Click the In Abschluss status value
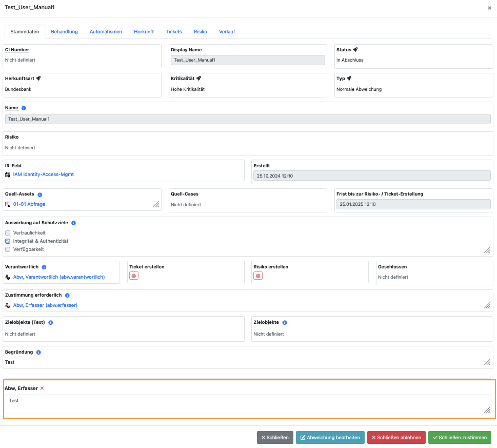497x448 pixels. (350, 60)
